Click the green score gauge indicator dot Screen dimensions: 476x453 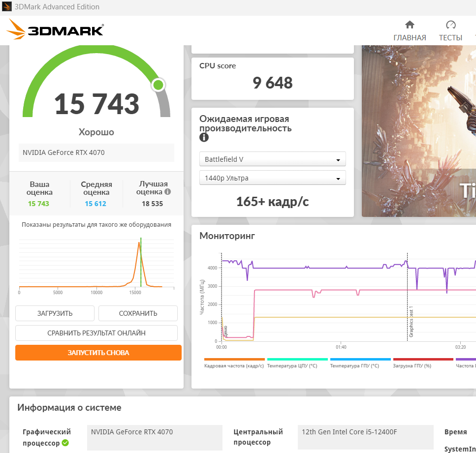158,85
